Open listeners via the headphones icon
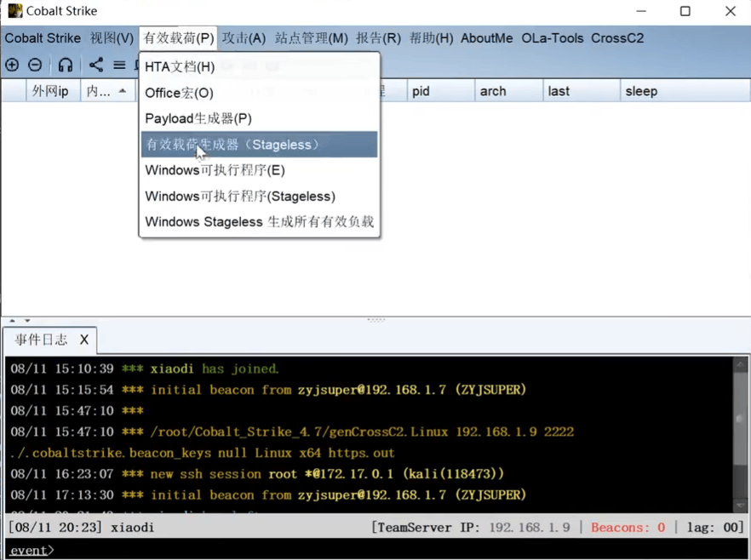 (65, 65)
